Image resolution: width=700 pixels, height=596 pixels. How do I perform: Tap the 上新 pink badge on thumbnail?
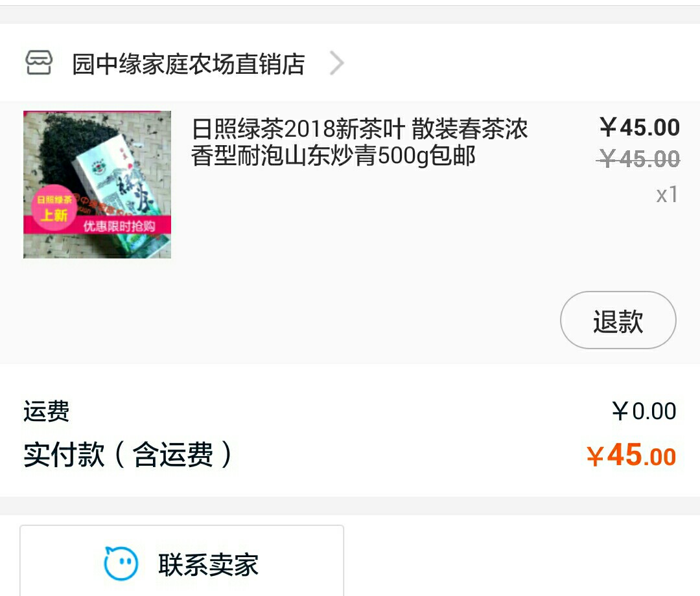click(x=54, y=209)
